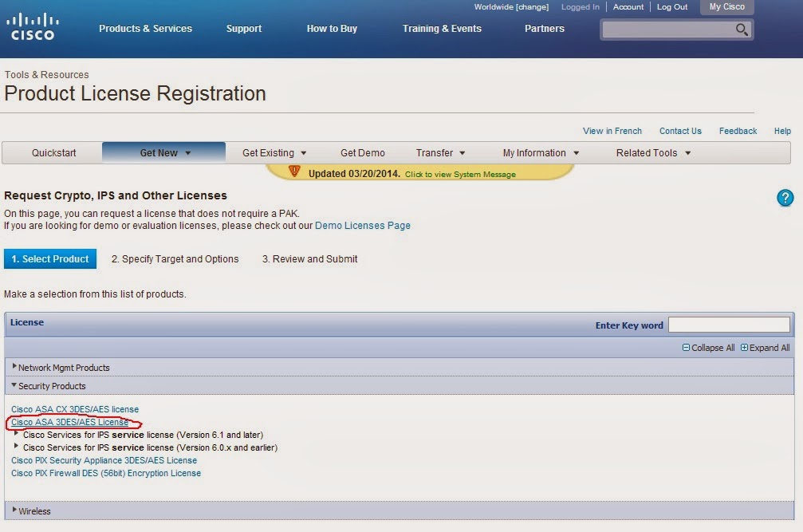The width and height of the screenshot is (803, 532).
Task: Click the Transfer tab label
Action: 435,153
